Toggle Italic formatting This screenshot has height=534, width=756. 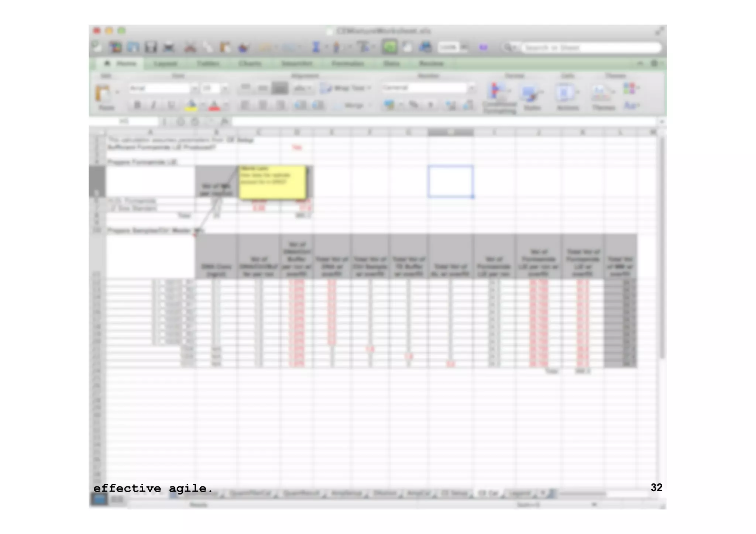[153, 106]
